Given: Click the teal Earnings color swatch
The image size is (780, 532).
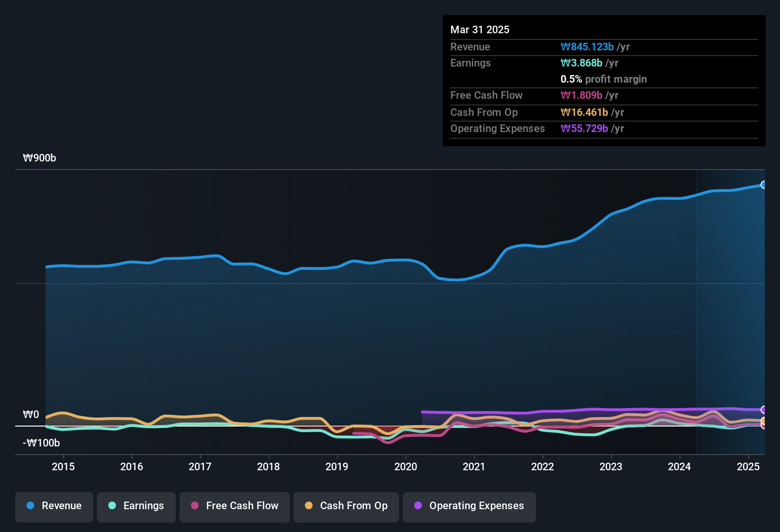Looking at the screenshot, I should (x=113, y=506).
